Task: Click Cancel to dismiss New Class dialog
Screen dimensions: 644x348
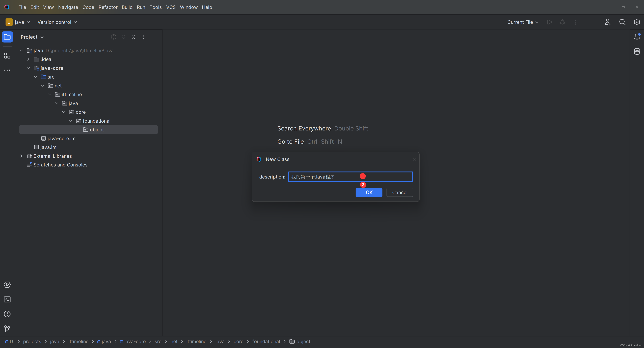Action: (399, 192)
